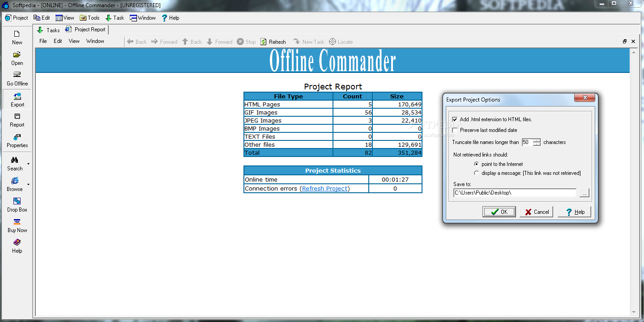Open the Window menu with window icon
This screenshot has height=322, width=644.
tap(143, 18)
